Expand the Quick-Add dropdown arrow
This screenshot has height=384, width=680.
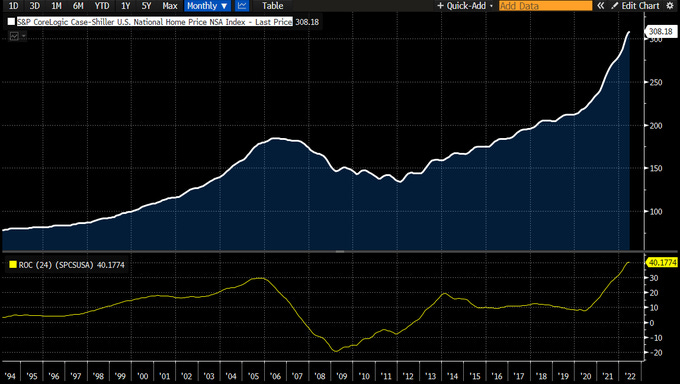(x=491, y=6)
